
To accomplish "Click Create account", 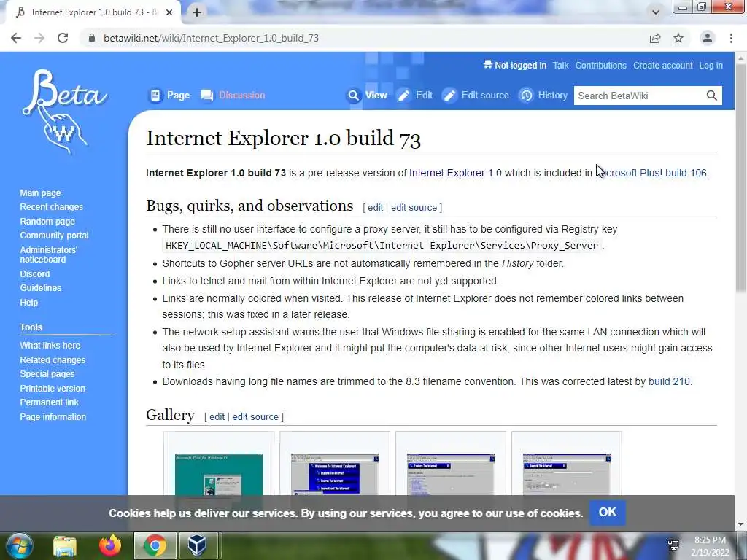I will tap(662, 65).
